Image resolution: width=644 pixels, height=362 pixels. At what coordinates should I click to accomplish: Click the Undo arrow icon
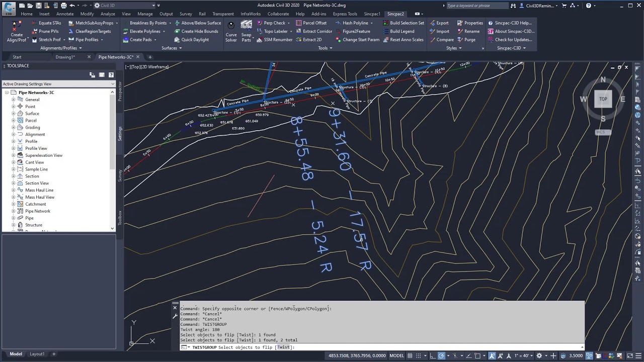72,6
